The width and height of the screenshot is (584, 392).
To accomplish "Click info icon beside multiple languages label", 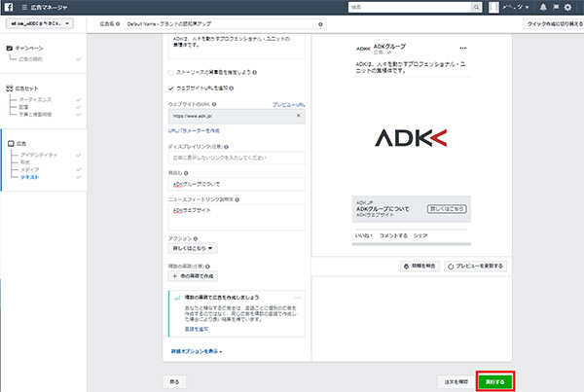I will [208, 267].
